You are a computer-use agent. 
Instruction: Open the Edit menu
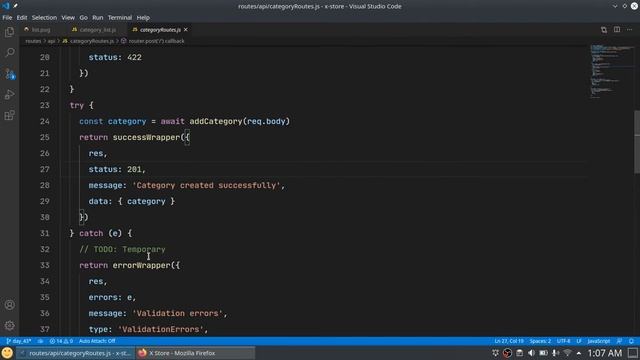tap(22, 18)
